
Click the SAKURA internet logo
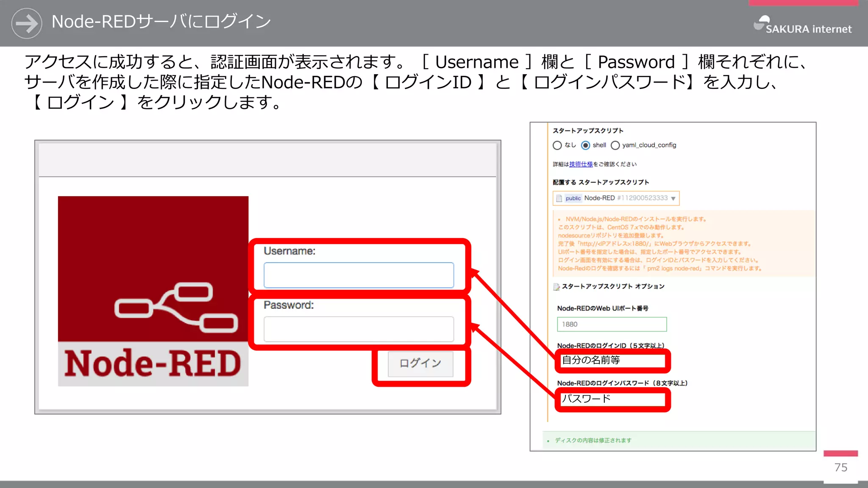(802, 25)
